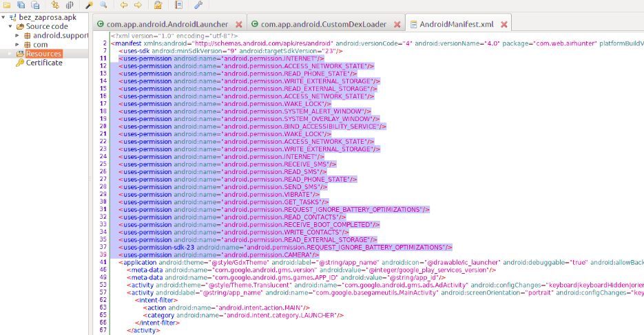Image resolution: width=644 pixels, height=335 pixels.
Task: Navigate forward with the right arrow icon
Action: point(138,5)
